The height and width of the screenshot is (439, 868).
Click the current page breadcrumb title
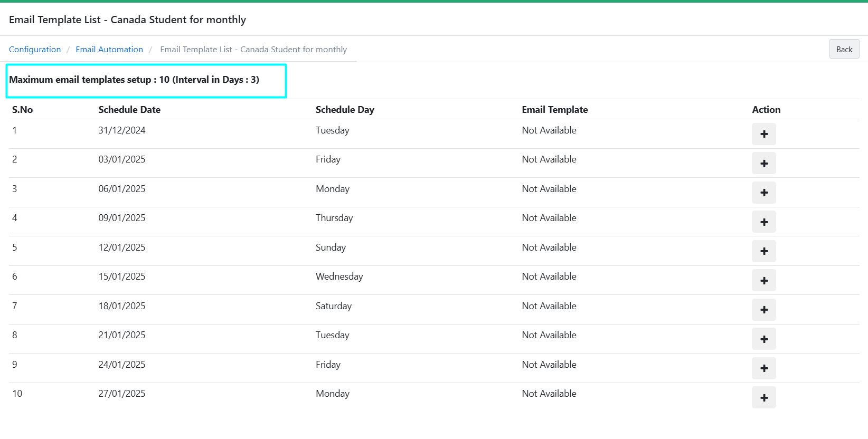point(253,49)
